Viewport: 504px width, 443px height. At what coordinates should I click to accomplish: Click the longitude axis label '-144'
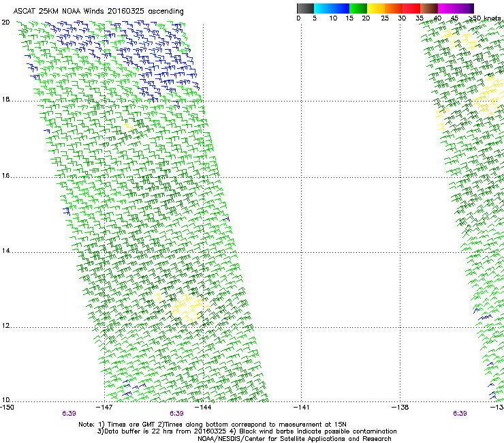pyautogui.click(x=204, y=408)
